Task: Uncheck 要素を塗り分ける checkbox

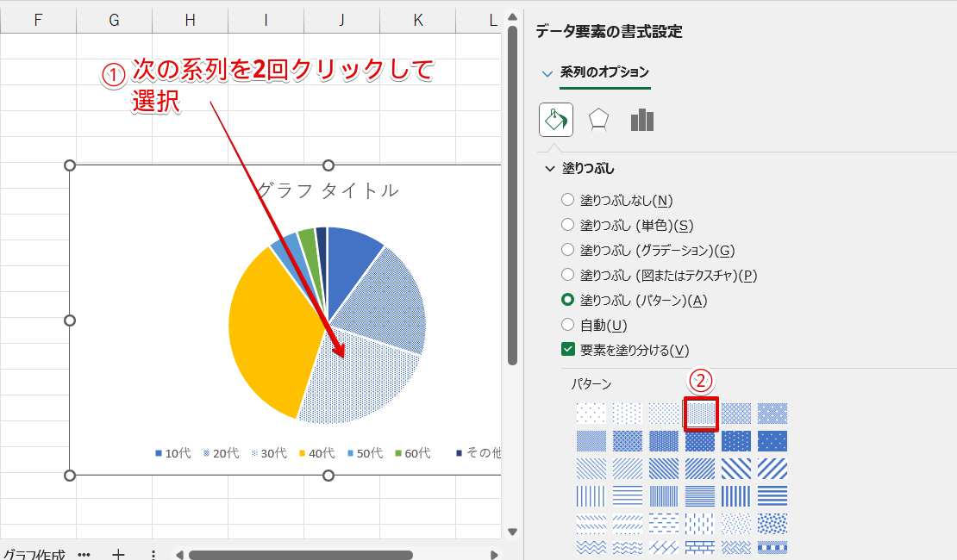Action: click(567, 349)
